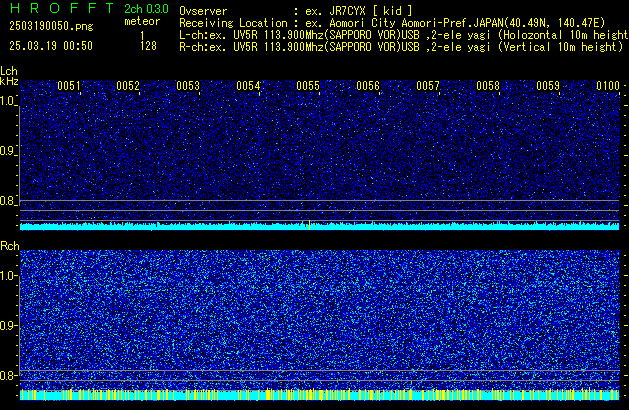Click the date 25.03.19 00:50
This screenshot has height=410, width=629.
tap(51, 46)
